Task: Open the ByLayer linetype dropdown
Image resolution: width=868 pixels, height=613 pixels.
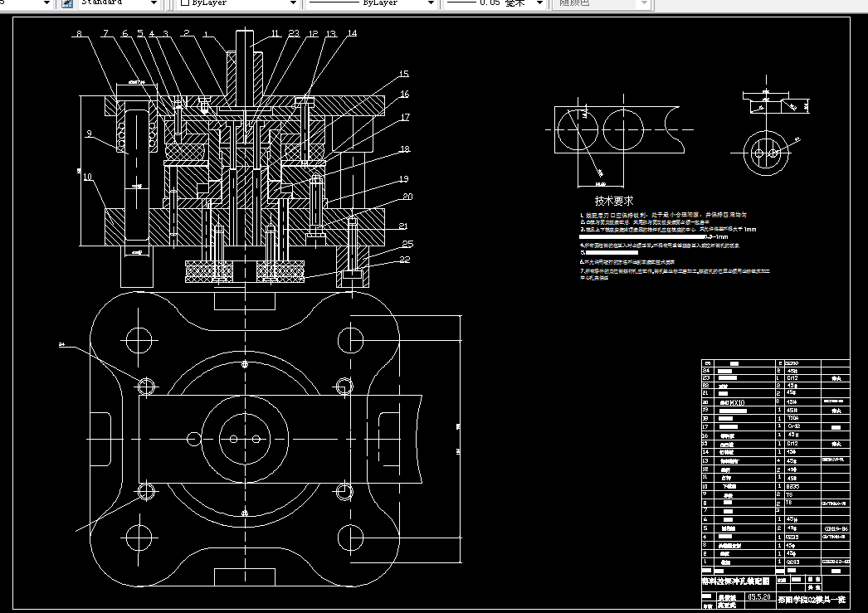Action: point(431,3)
